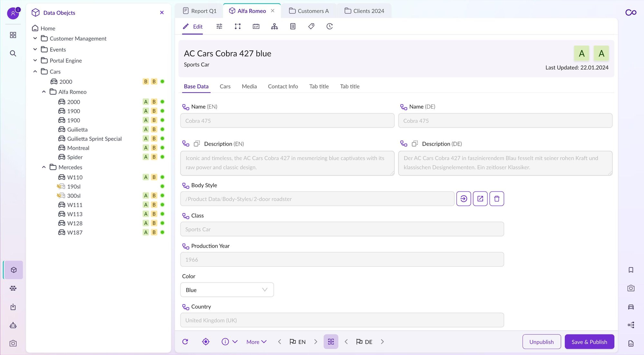This screenshot has height=355, width=644.
Task: Open the dependencies hierarchy icon in toolbar
Action: click(274, 26)
